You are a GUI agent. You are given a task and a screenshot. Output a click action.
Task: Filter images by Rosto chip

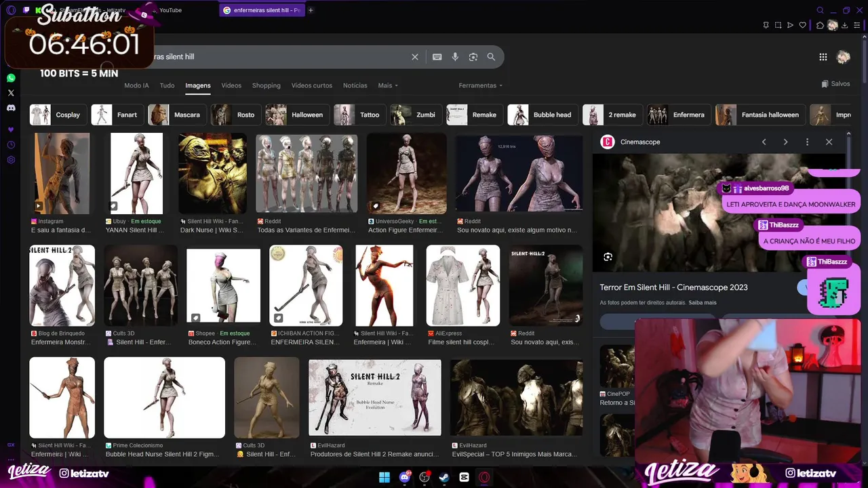[x=235, y=115]
